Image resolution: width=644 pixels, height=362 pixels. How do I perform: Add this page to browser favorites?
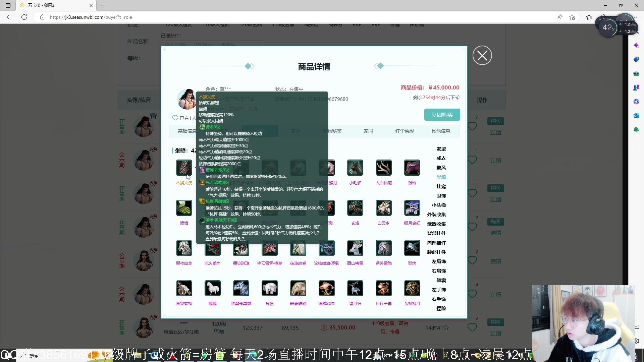tap(572, 17)
